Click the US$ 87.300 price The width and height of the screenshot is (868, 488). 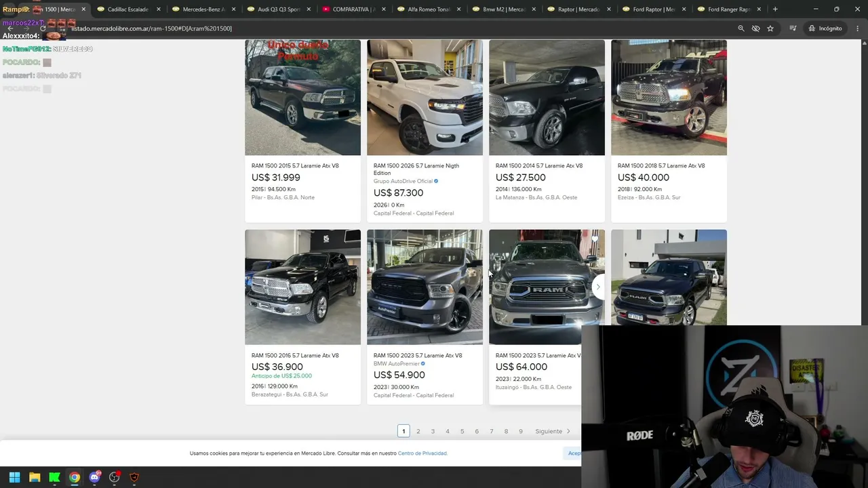pyautogui.click(x=399, y=193)
